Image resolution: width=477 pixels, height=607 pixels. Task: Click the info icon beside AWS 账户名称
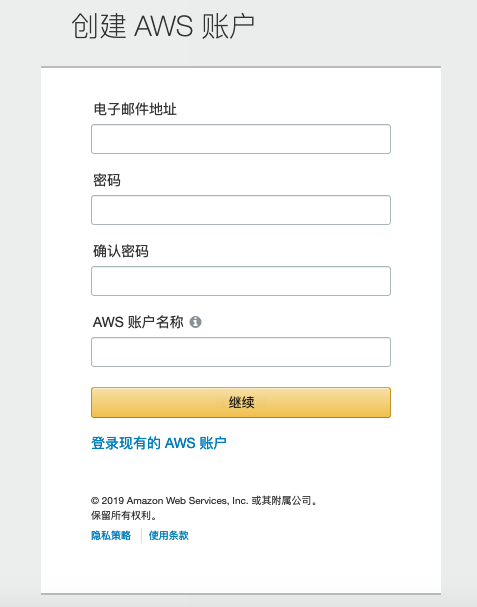coord(195,322)
